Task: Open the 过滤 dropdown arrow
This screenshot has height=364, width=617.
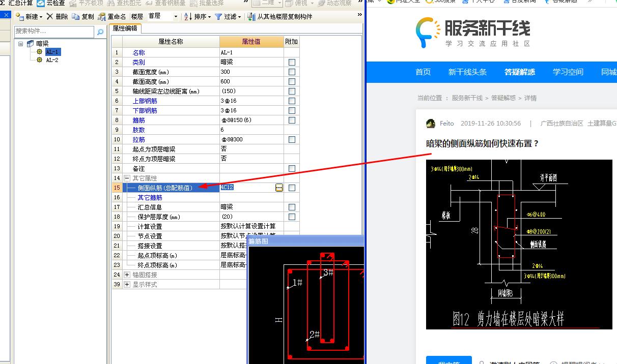Action: click(x=240, y=17)
